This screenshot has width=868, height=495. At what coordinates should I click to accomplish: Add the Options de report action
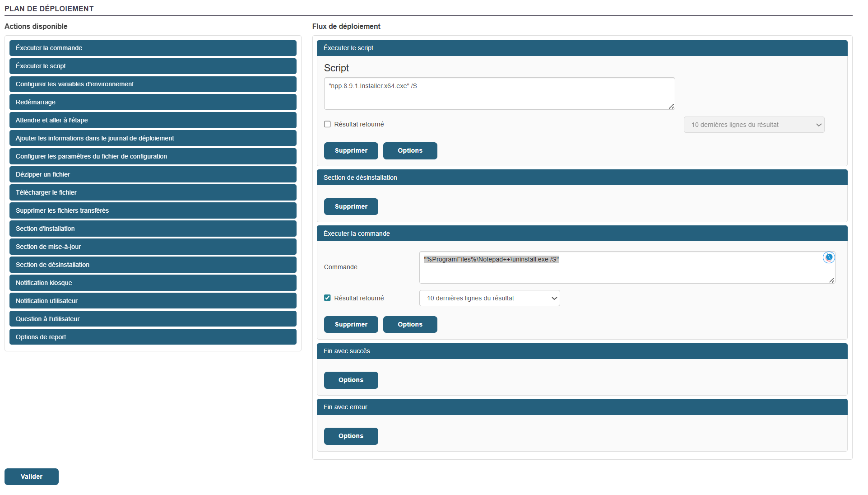153,337
